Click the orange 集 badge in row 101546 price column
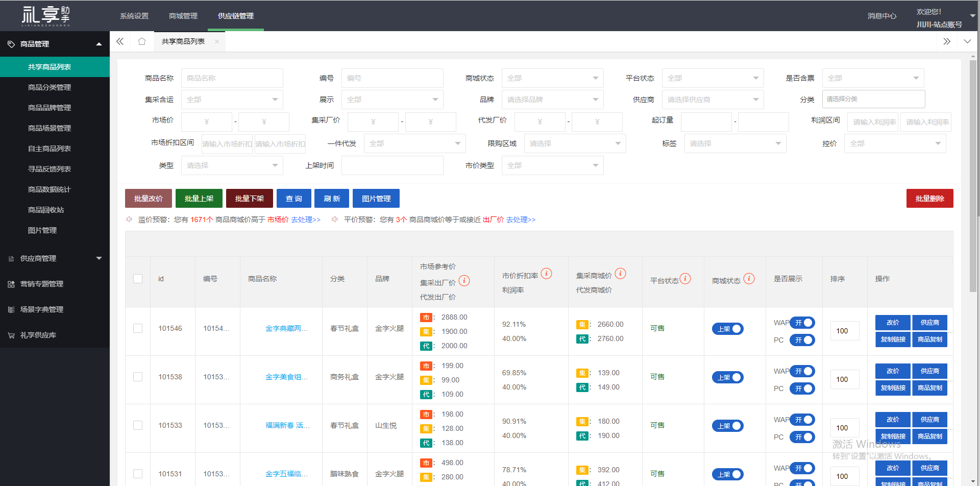This screenshot has height=486, width=980. (x=426, y=332)
